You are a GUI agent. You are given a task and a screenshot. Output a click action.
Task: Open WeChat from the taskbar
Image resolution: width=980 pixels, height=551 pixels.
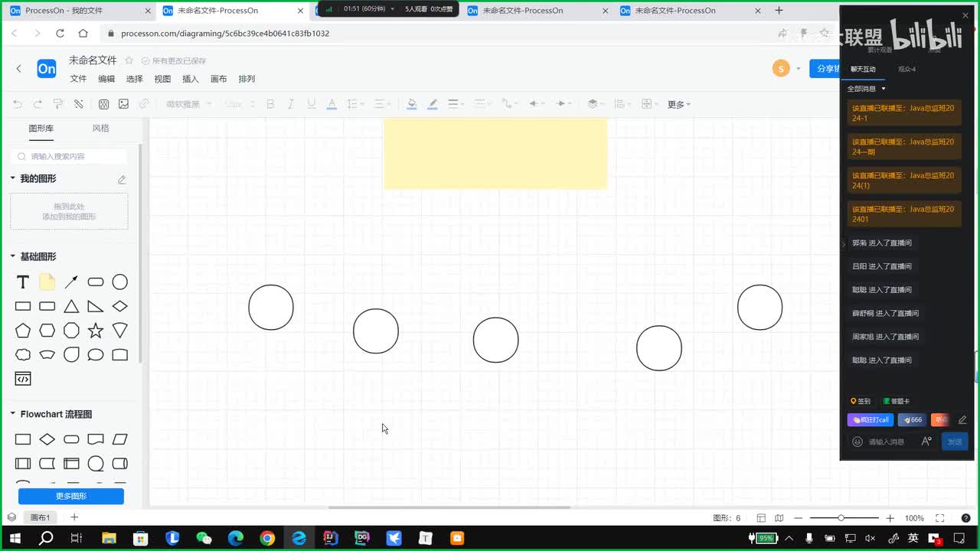pos(204,538)
